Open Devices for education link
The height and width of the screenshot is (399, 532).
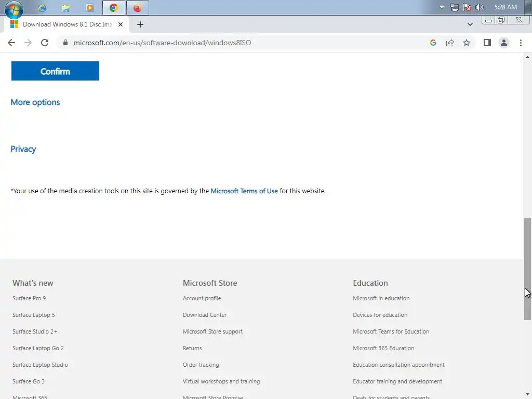[380, 315]
